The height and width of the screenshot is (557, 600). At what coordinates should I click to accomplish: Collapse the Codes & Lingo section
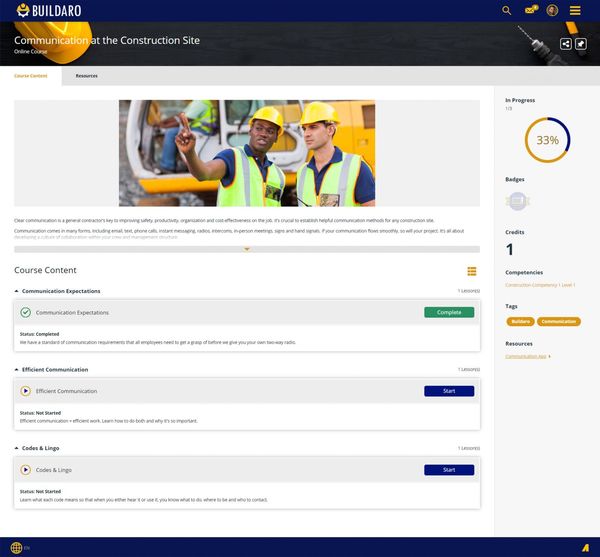[x=16, y=448]
